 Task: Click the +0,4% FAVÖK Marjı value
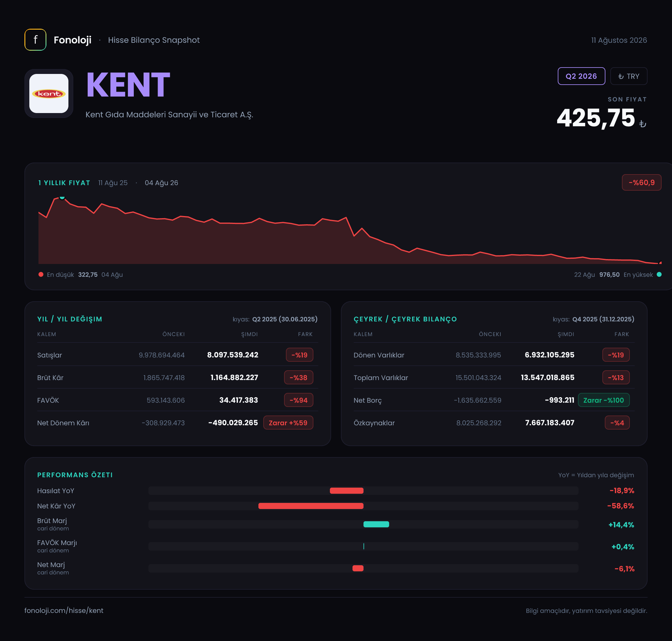[x=623, y=546]
